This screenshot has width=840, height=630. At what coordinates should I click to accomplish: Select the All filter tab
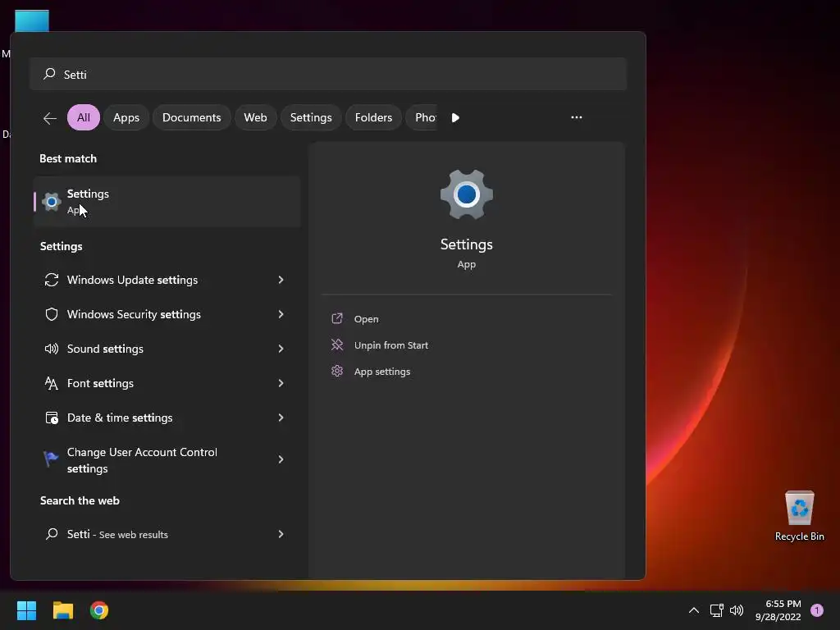[84, 117]
